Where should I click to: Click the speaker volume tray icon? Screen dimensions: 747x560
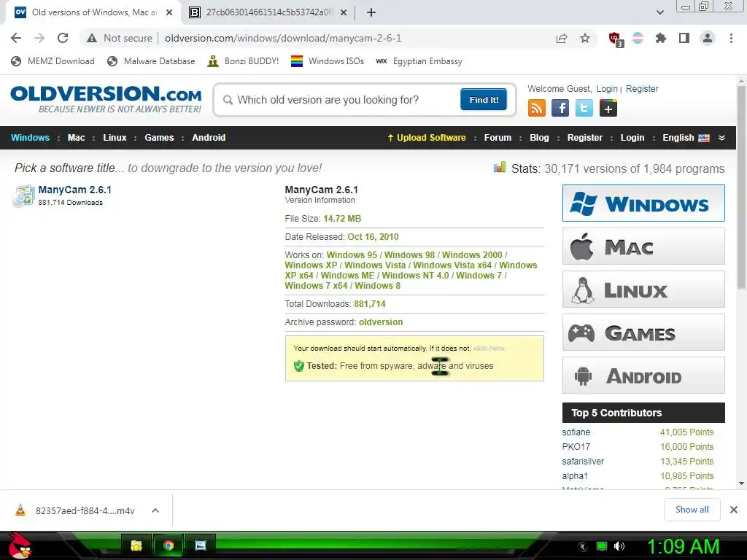click(x=619, y=546)
